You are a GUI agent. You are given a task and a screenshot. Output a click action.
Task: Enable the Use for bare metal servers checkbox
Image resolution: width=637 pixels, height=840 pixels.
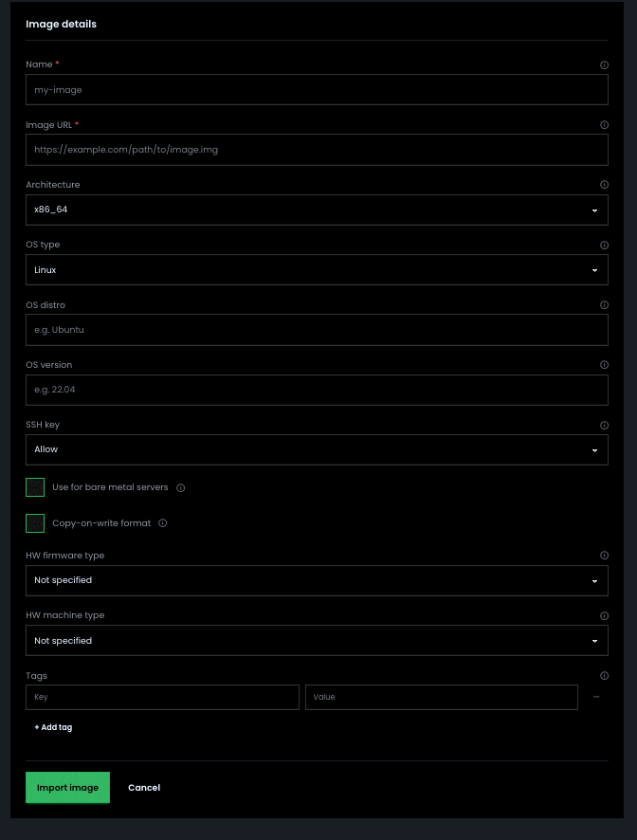(x=35, y=486)
